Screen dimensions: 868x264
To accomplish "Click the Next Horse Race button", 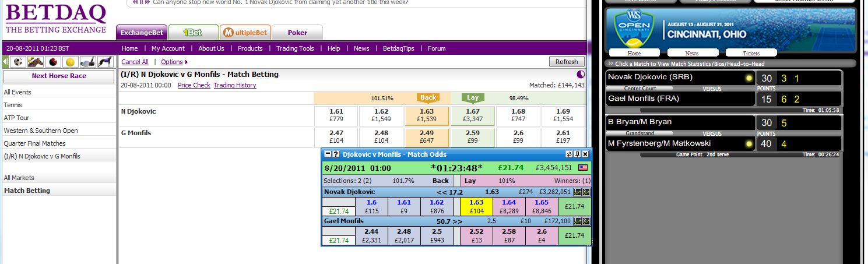I will (59, 76).
